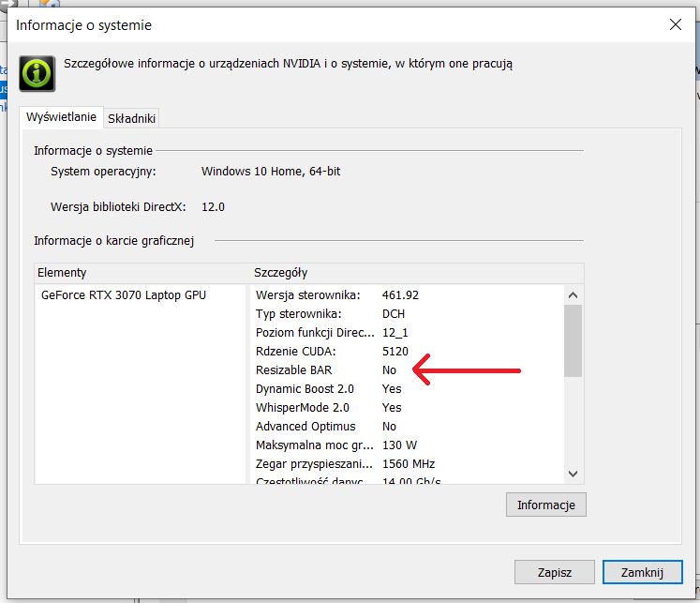Click the details list scroll down arrow
The height and width of the screenshot is (603, 700).
point(573,474)
